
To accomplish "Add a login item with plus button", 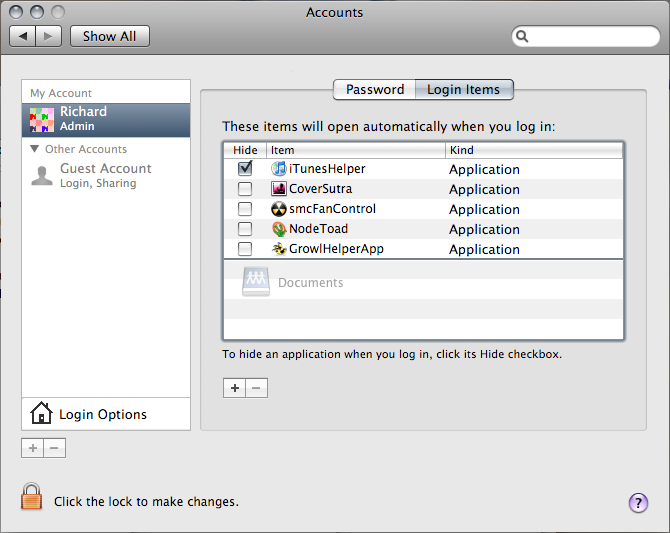I will click(235, 388).
